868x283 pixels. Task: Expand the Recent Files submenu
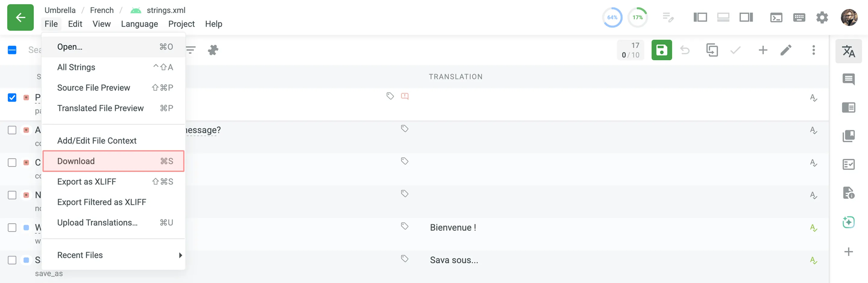(80, 255)
